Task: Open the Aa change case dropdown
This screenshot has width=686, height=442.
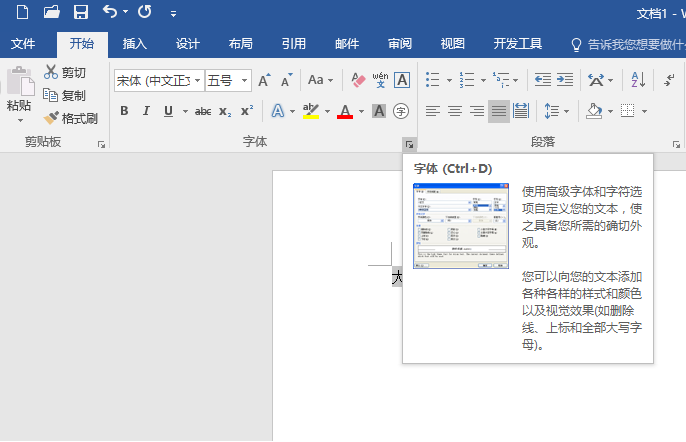Action: point(320,80)
